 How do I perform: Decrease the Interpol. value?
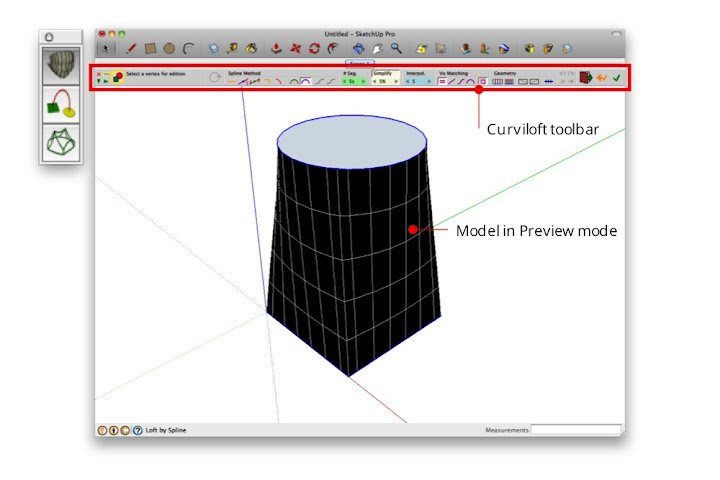point(409,81)
